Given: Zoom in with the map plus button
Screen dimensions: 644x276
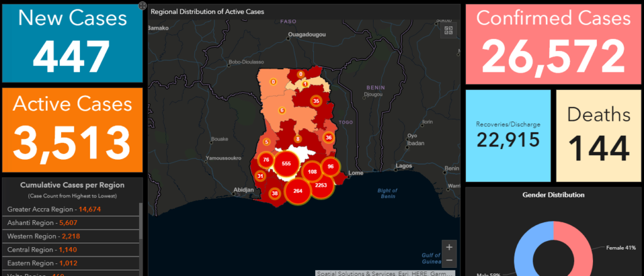Looking at the screenshot, I should [448, 246].
